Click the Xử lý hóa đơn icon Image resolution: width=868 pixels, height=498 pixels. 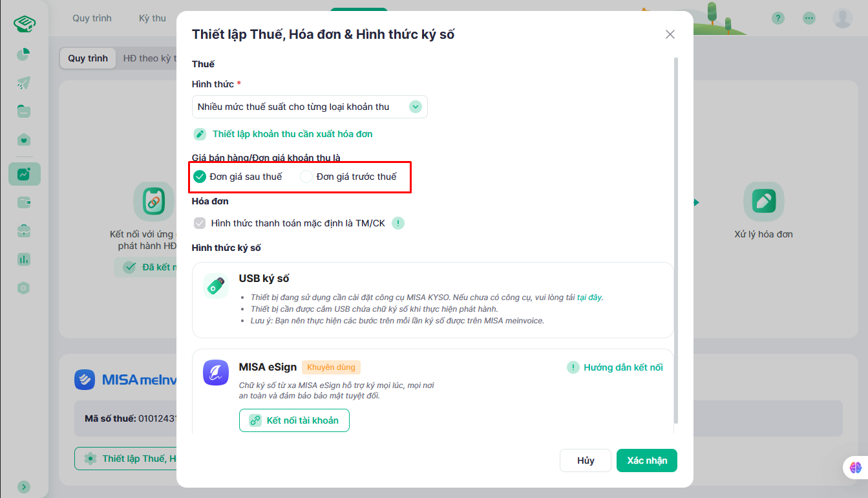coord(763,202)
